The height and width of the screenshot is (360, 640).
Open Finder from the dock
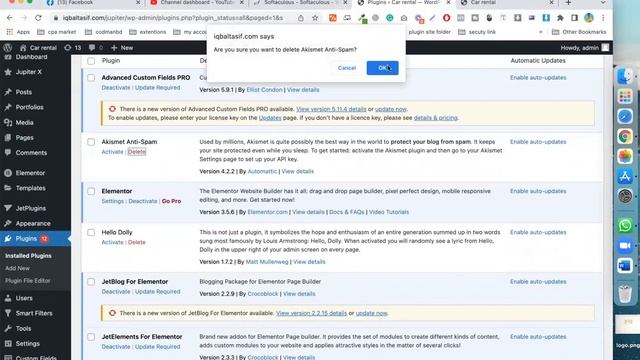[x=624, y=76]
